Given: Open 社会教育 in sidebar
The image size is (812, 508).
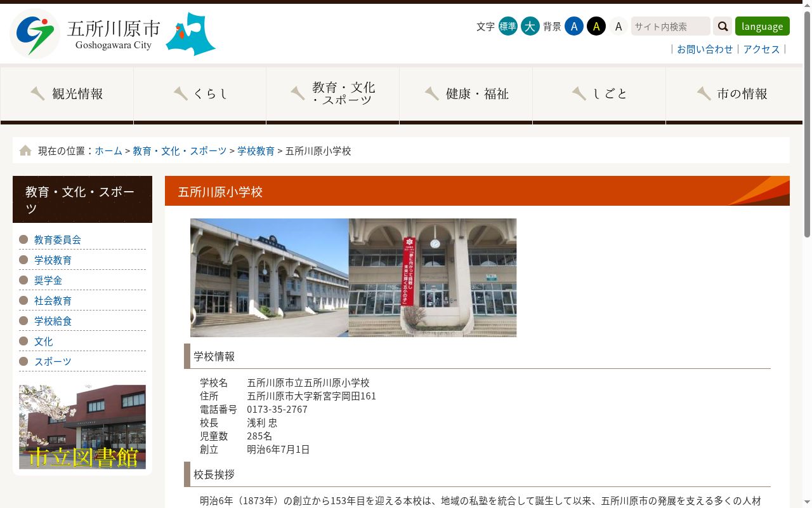Looking at the screenshot, I should tap(53, 300).
